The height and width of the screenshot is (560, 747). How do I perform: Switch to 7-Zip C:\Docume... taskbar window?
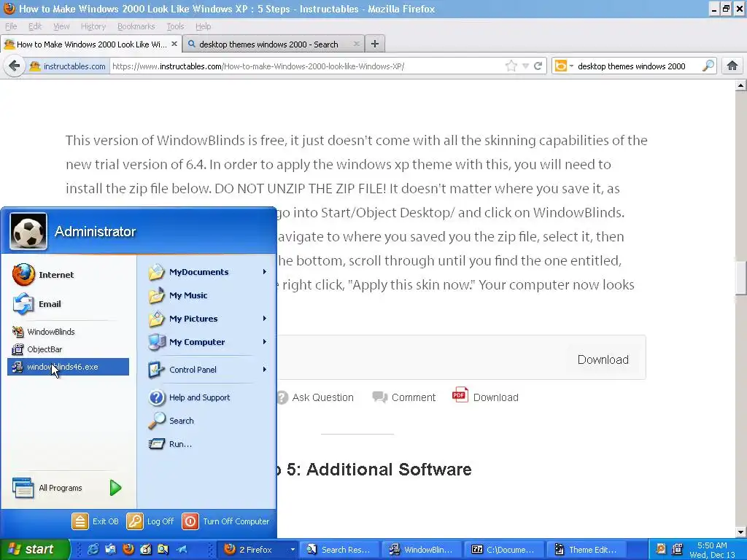(x=503, y=550)
